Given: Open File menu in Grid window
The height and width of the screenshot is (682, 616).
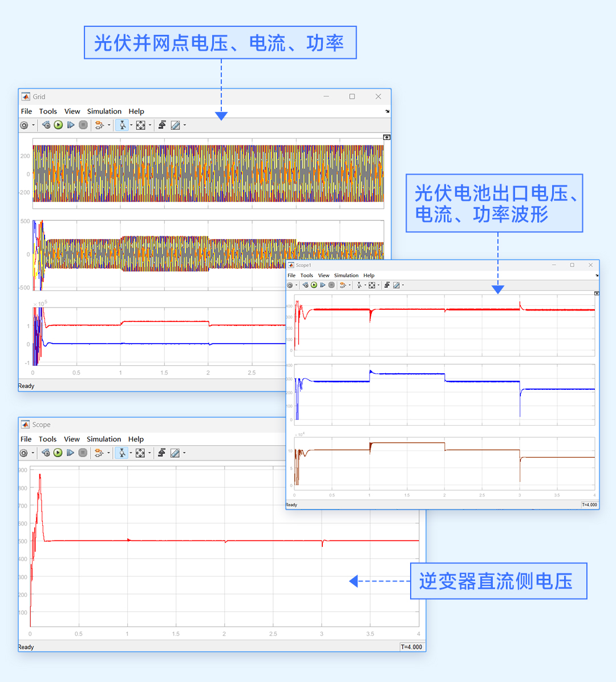Looking at the screenshot, I should point(26,111).
